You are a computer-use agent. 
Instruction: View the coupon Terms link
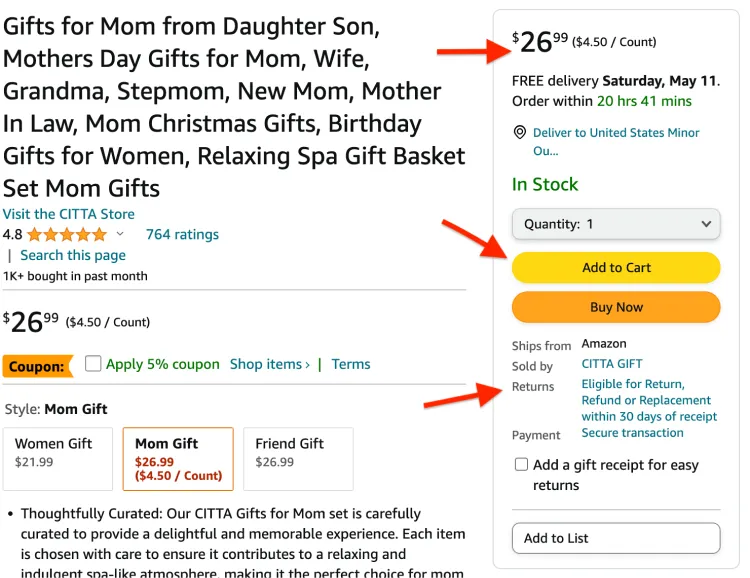[x=351, y=364]
